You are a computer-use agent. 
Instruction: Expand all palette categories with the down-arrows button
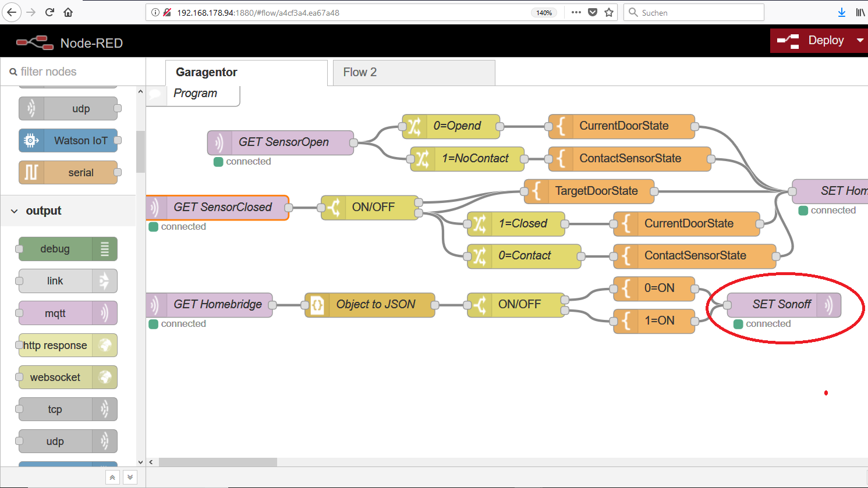coord(130,478)
